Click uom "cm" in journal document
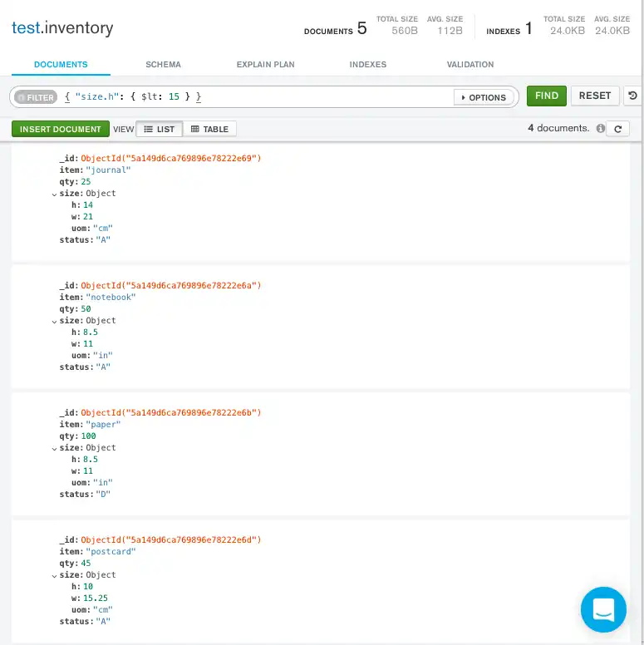The width and height of the screenshot is (644, 645). (x=103, y=229)
